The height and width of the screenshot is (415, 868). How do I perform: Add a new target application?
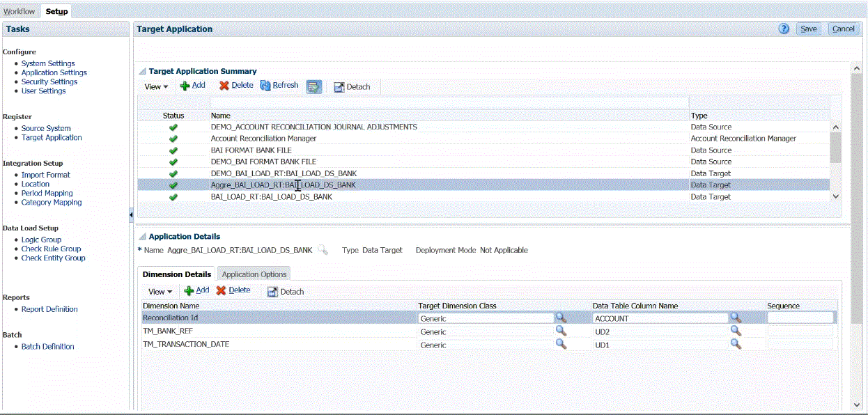[x=193, y=85]
